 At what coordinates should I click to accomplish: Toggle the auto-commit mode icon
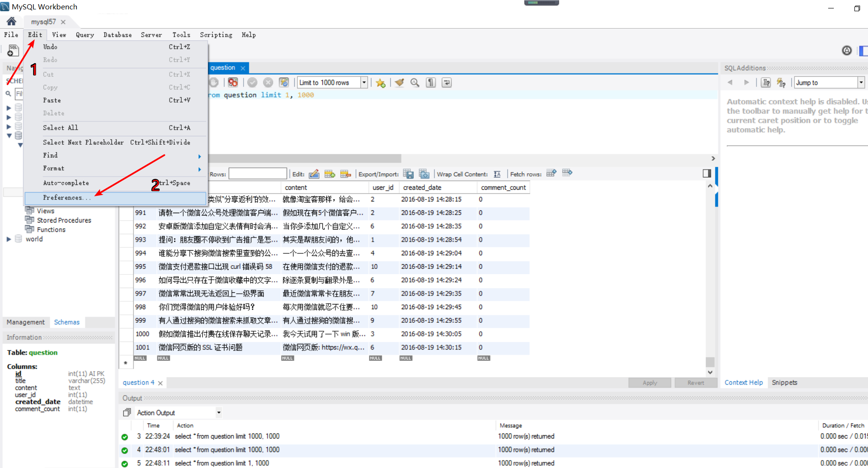(x=284, y=82)
